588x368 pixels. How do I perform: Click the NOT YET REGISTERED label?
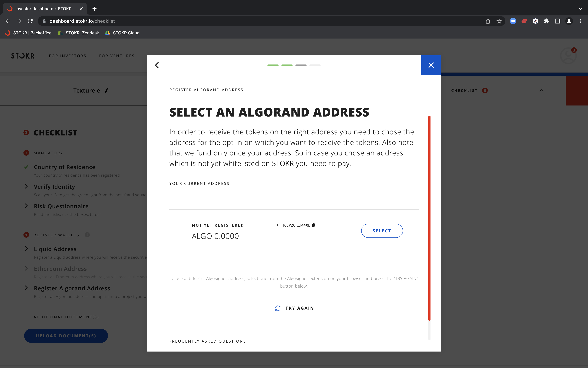click(218, 225)
